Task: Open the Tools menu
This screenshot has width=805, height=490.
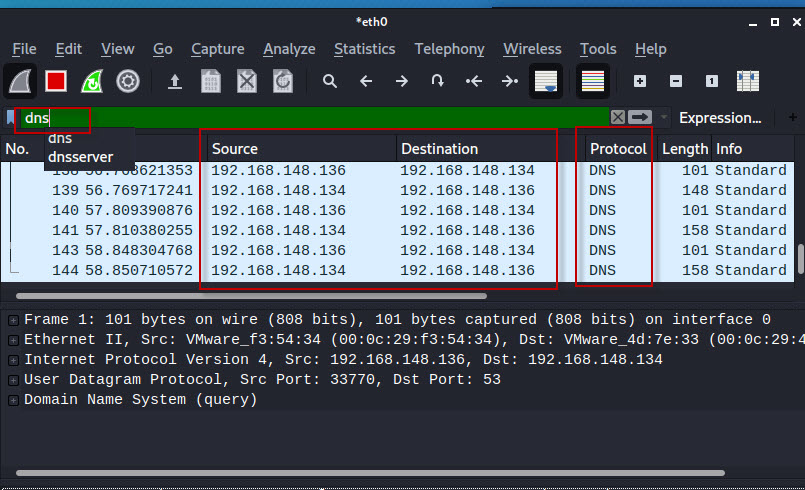Action: coord(598,49)
